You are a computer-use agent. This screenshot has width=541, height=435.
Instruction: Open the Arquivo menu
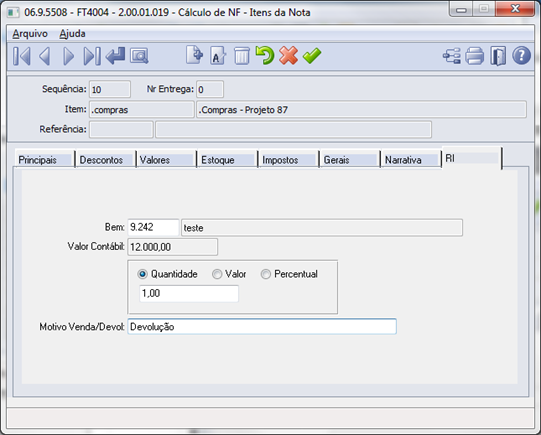[30, 34]
